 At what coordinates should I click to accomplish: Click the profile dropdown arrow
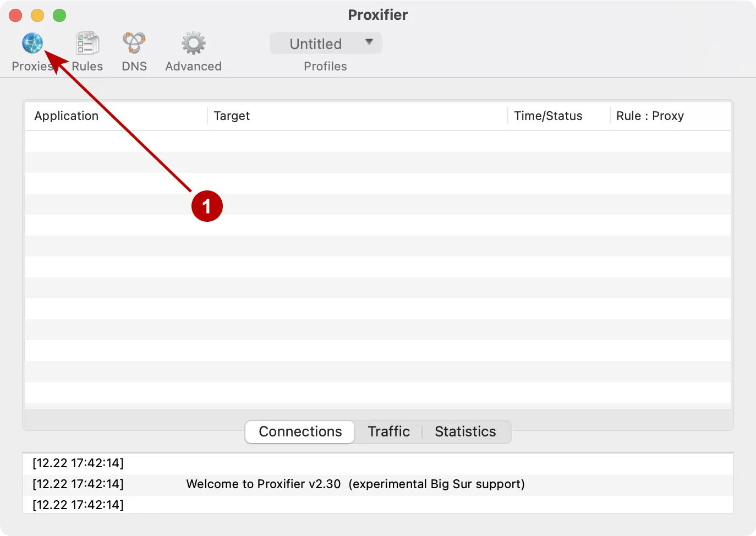coord(368,43)
